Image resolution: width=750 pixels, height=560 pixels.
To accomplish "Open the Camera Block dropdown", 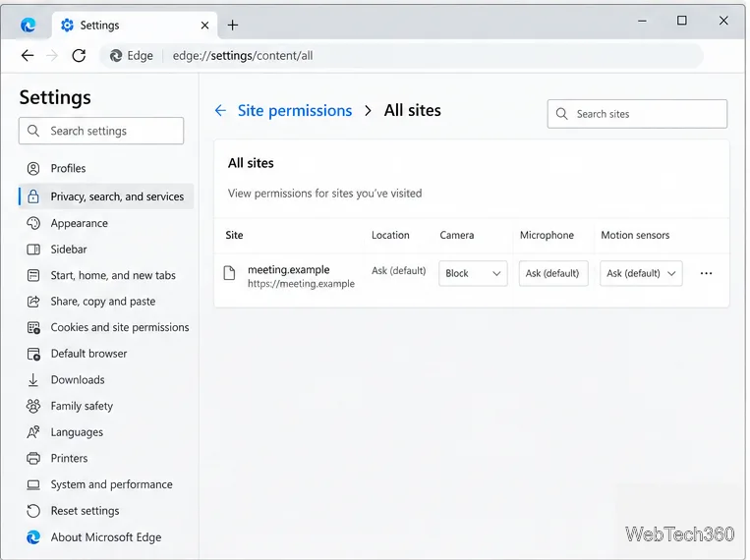I will point(473,273).
